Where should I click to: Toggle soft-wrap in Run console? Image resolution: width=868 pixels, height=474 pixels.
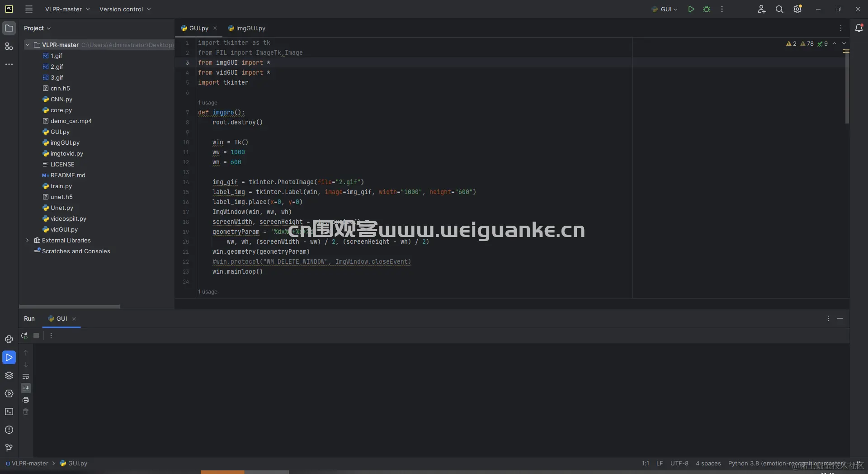pyautogui.click(x=26, y=376)
